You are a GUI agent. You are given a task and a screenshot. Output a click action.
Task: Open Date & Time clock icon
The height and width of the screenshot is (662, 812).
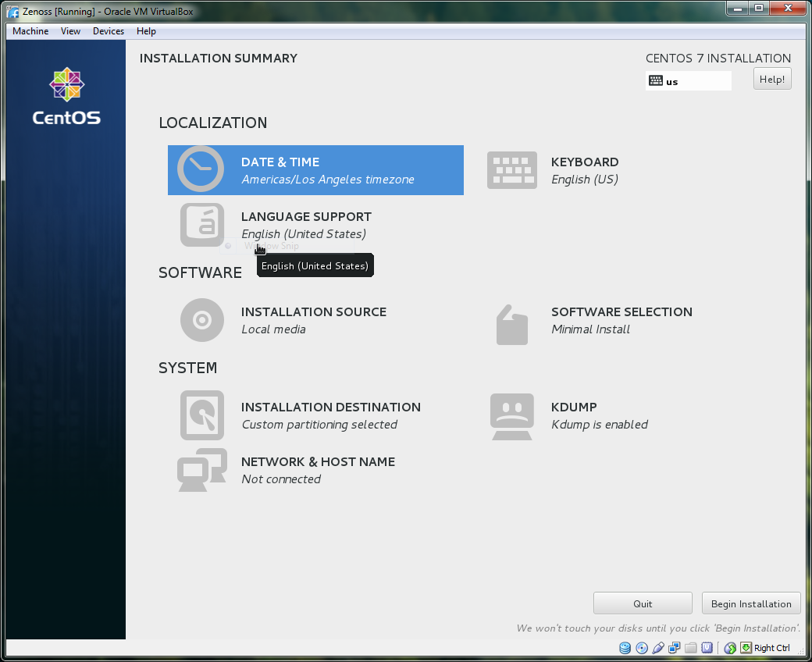pos(201,169)
